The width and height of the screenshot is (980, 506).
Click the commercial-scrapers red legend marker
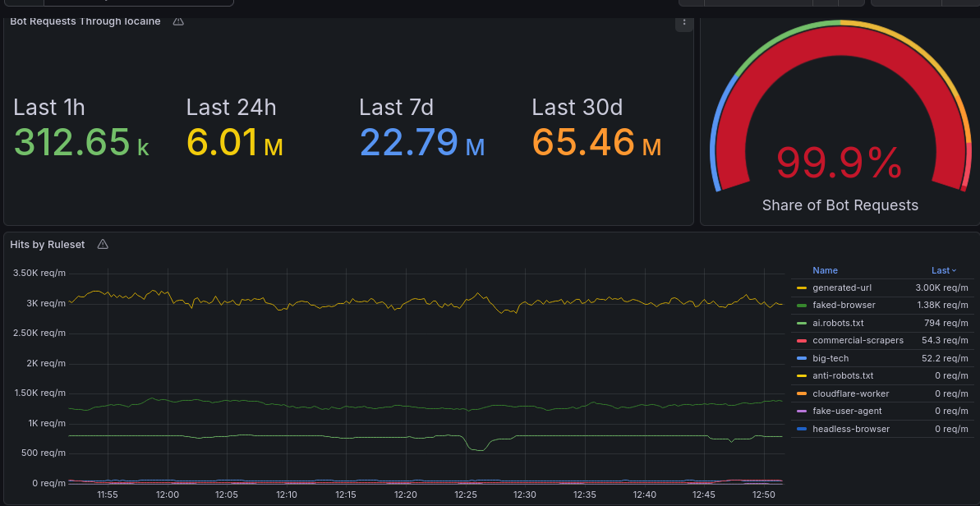coord(802,341)
